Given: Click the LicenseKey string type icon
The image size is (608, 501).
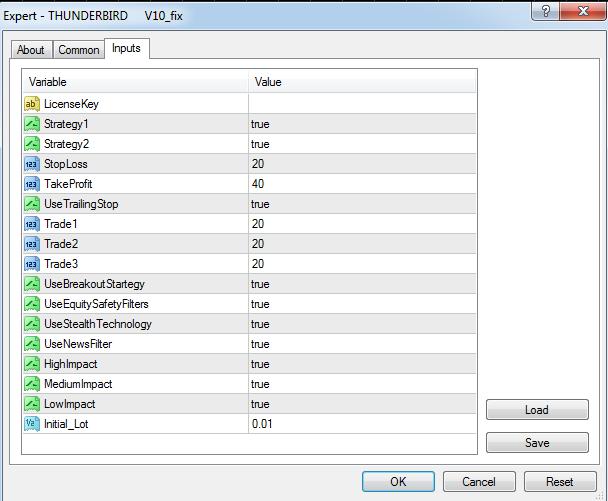Looking at the screenshot, I should click(32, 104).
